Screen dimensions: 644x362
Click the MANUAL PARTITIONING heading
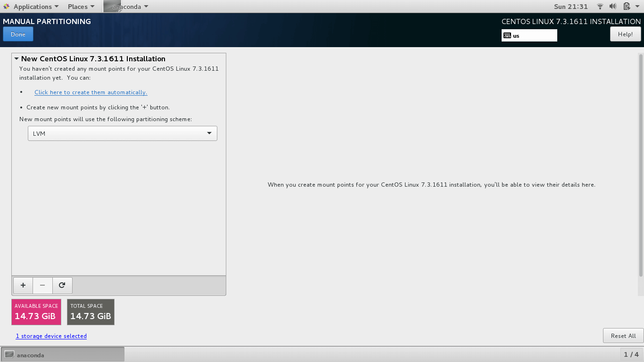[x=47, y=21]
